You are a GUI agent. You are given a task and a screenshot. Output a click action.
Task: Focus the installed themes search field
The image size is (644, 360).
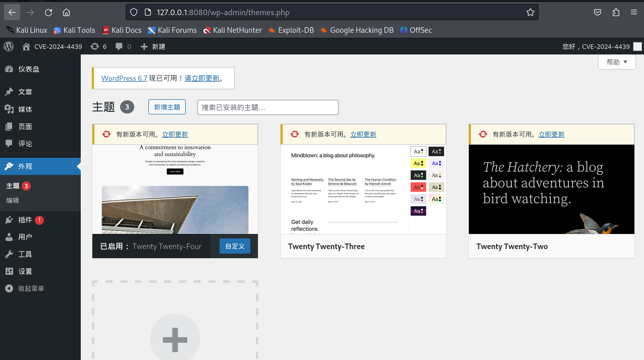267,107
